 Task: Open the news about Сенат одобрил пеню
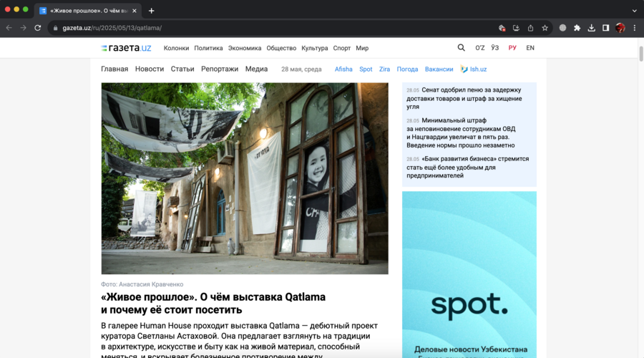coord(464,98)
